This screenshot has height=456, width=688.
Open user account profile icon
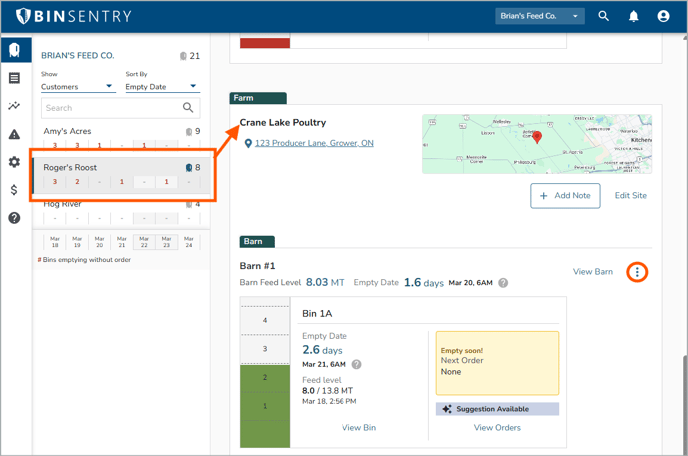[663, 16]
